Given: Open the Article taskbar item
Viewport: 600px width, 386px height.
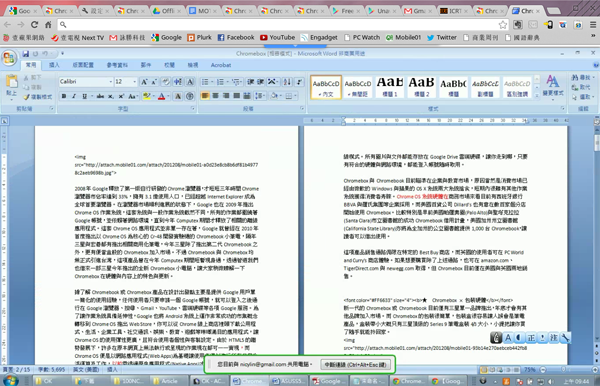Looking at the screenshot, I should pos(168,381).
